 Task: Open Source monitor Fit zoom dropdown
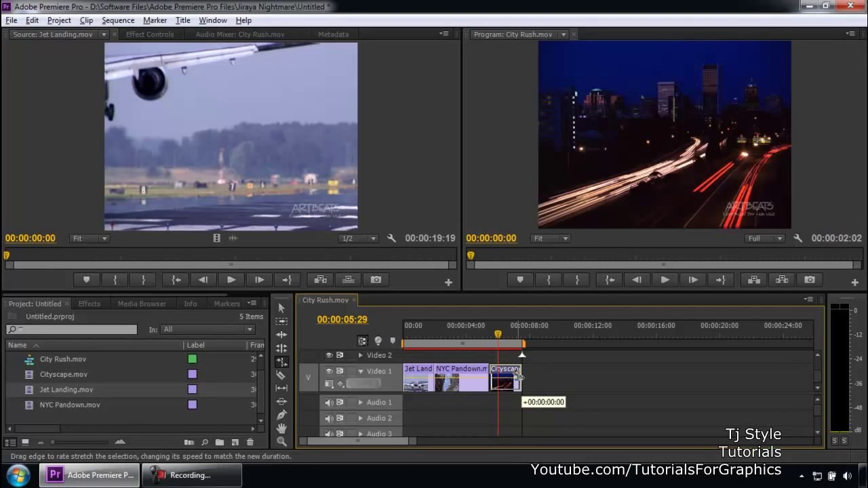(x=90, y=239)
